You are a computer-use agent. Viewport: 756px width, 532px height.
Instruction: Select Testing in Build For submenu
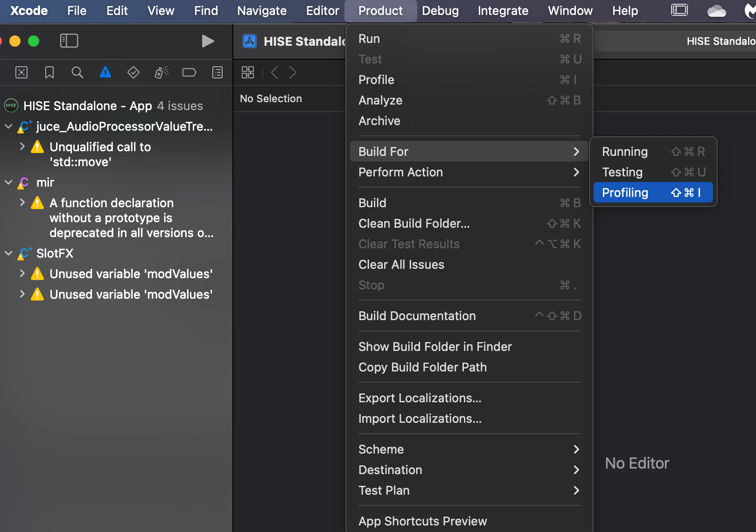653,172
